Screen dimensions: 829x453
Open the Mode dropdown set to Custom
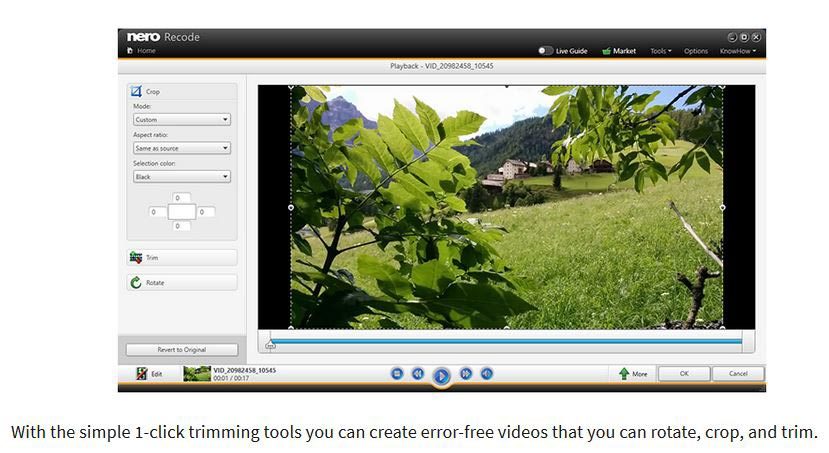pyautogui.click(x=182, y=119)
